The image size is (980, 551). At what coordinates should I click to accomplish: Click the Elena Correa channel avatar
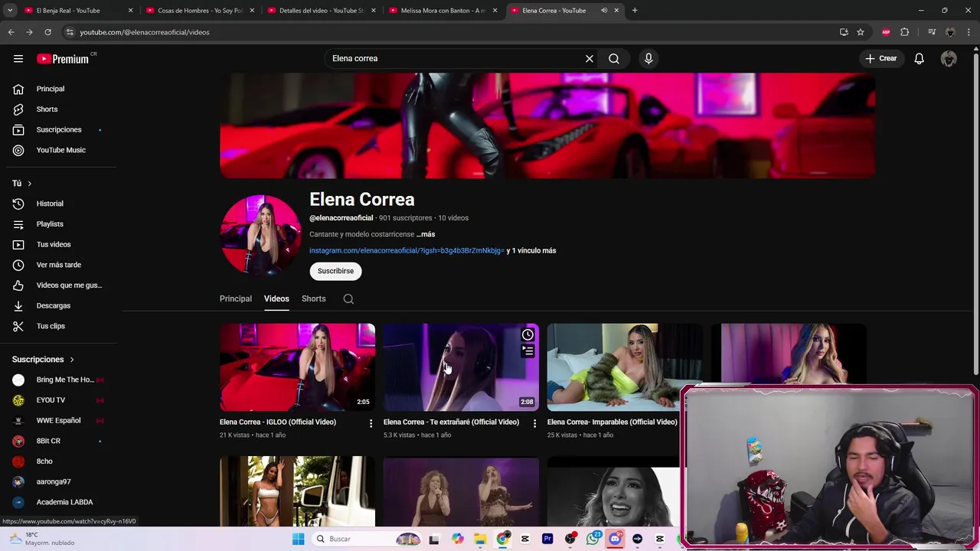click(x=260, y=235)
